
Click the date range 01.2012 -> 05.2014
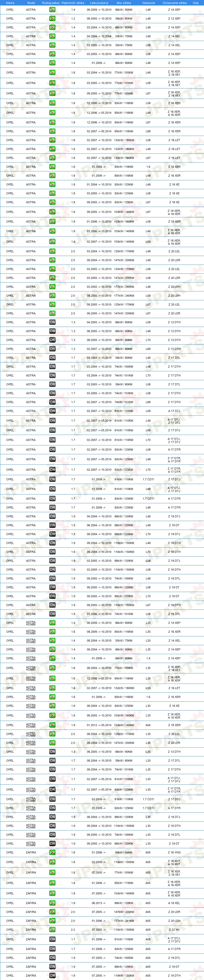[x=99, y=725]
